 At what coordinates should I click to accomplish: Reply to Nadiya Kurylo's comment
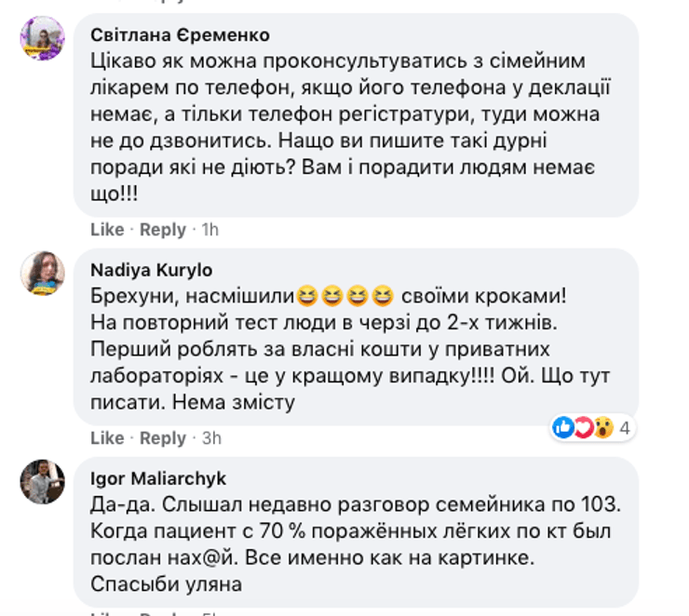point(163,437)
